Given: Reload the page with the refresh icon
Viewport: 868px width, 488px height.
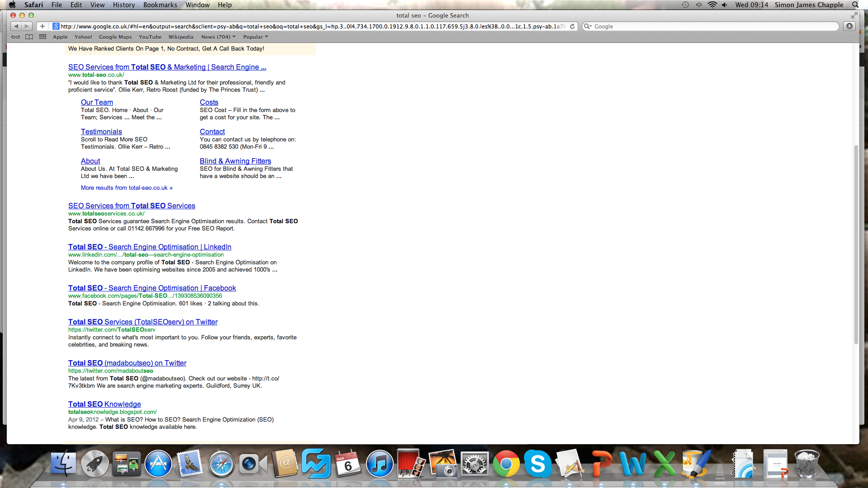Looking at the screenshot, I should pos(572,26).
